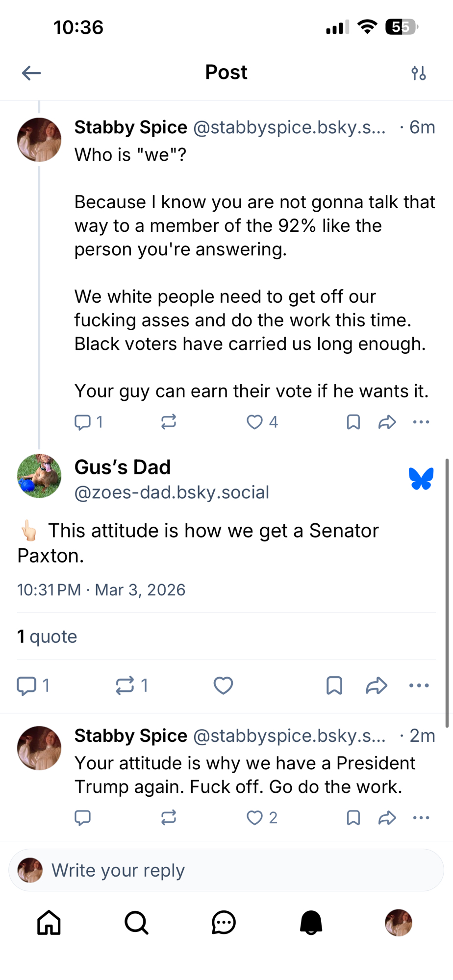Open the blue butterfly Bluesky icon

[x=421, y=479]
